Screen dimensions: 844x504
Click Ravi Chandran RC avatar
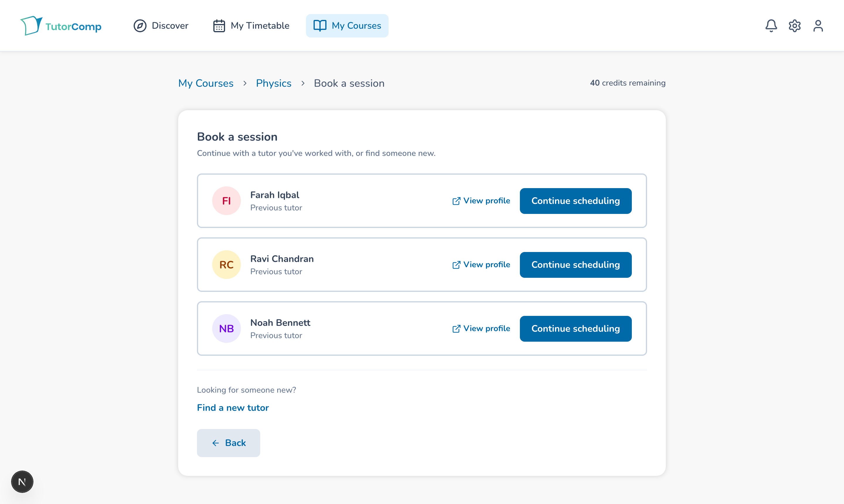[x=227, y=265]
